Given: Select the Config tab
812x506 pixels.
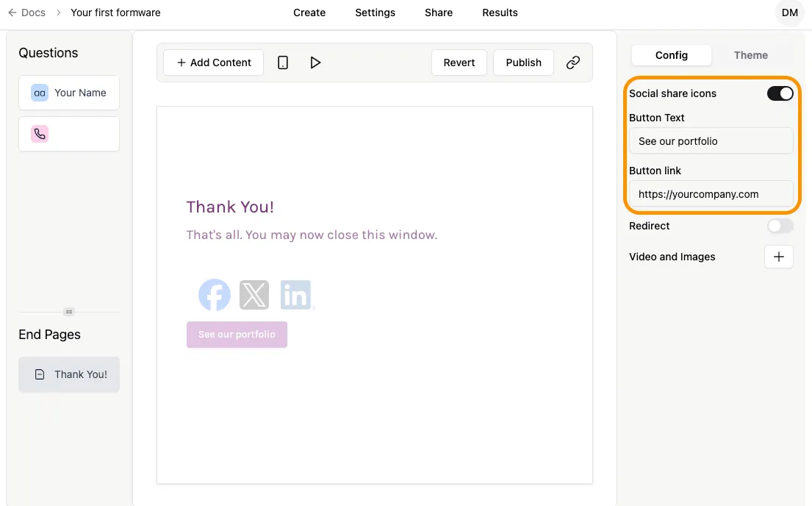Looking at the screenshot, I should pos(671,55).
